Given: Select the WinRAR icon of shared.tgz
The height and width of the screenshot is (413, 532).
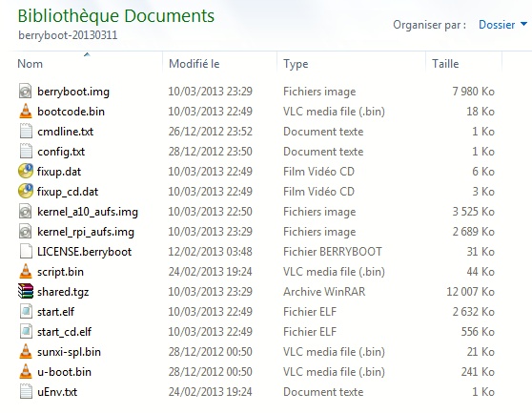Looking at the screenshot, I should tap(26, 291).
